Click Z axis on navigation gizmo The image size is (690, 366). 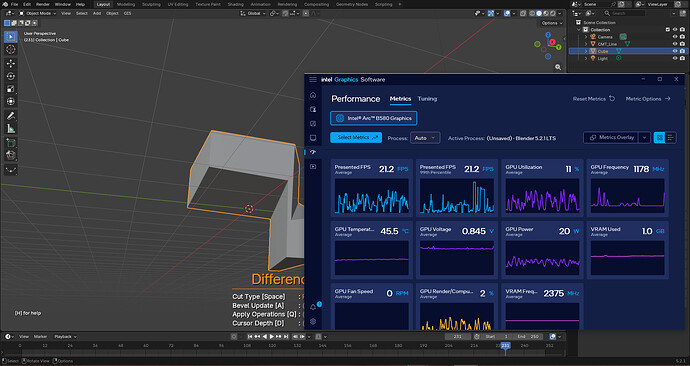coord(548,34)
